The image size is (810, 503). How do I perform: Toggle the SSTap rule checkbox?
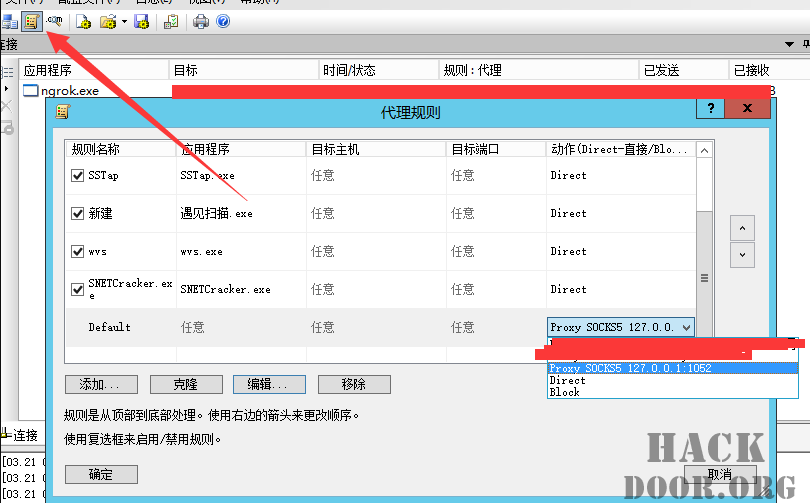click(77, 176)
